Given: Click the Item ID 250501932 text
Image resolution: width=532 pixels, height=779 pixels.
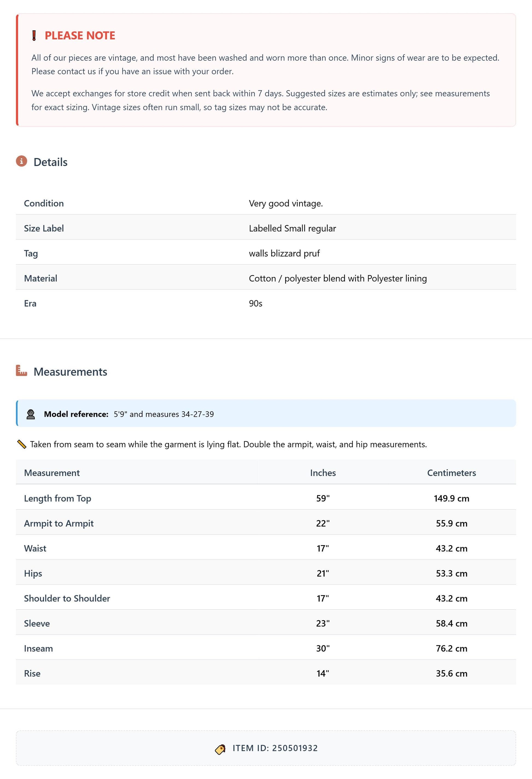Looking at the screenshot, I should tap(275, 748).
